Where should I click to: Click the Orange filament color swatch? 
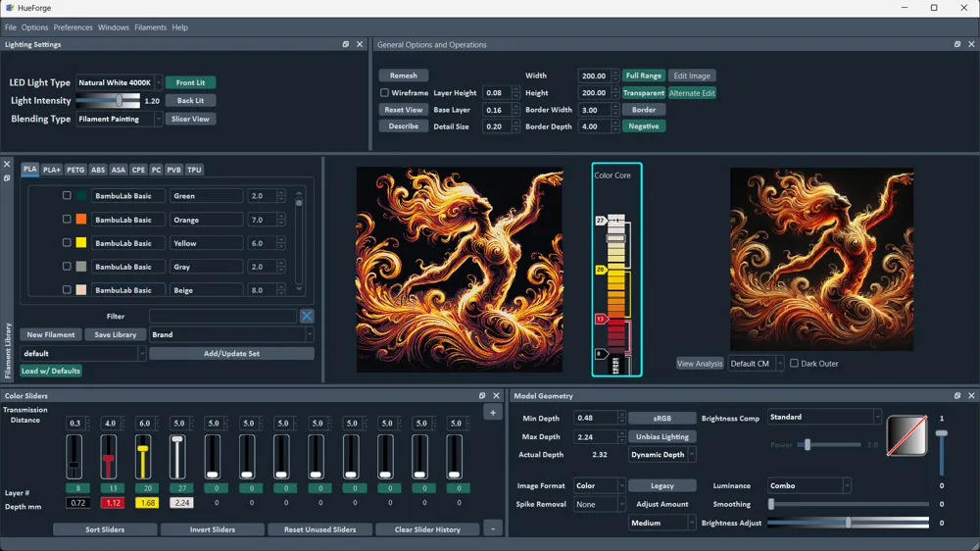(81, 220)
